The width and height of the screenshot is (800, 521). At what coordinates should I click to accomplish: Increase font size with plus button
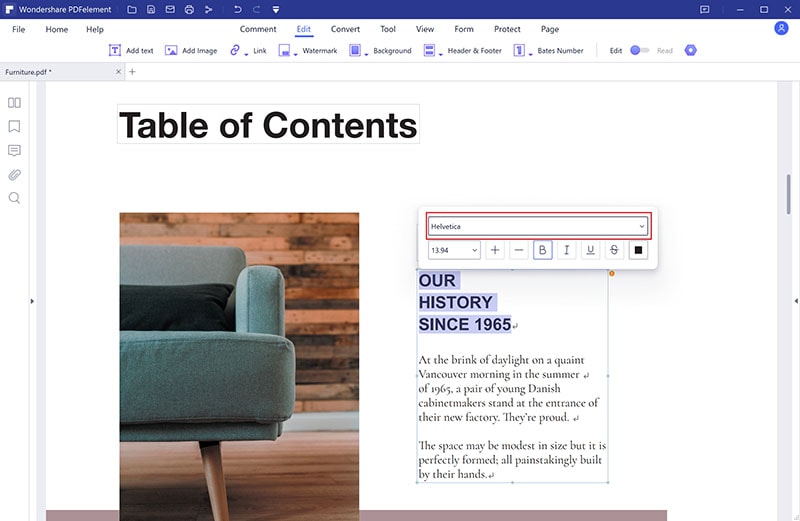point(495,250)
